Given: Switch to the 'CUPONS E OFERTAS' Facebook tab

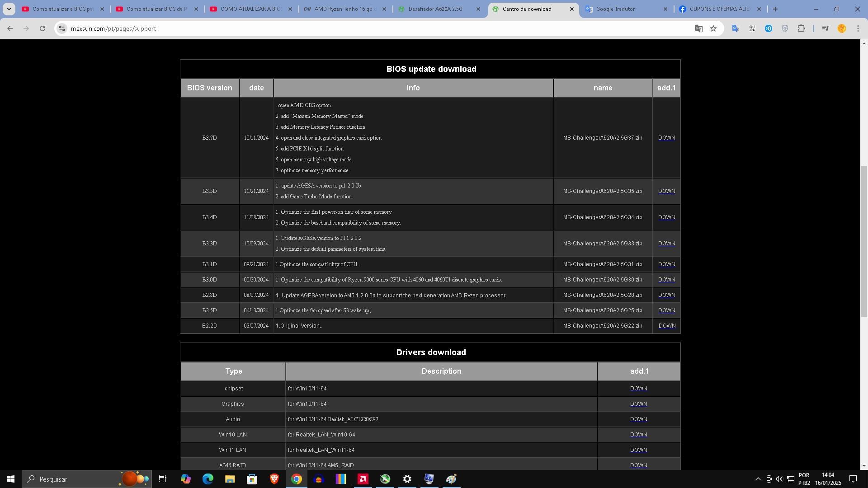Looking at the screenshot, I should click(x=721, y=9).
